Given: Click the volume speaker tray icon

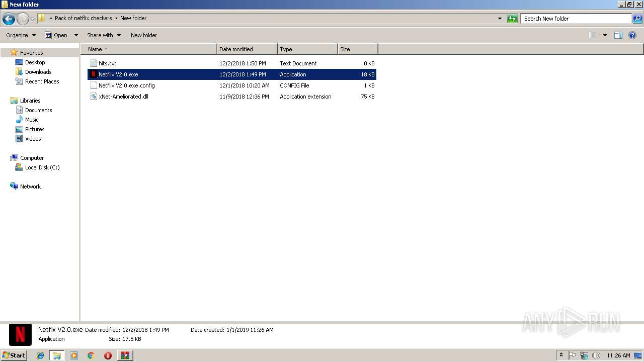Looking at the screenshot, I should pos(596,355).
